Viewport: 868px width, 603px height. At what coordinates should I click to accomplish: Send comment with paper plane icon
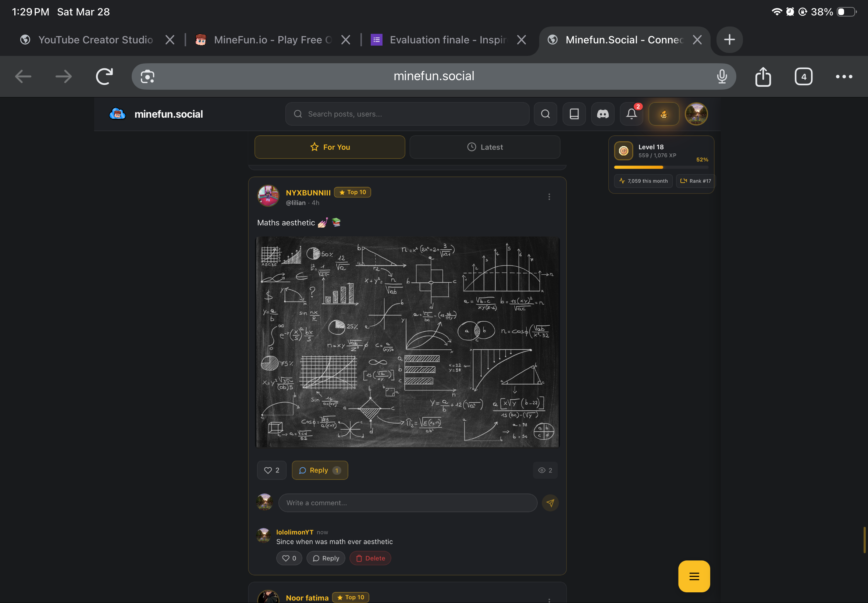click(x=550, y=503)
